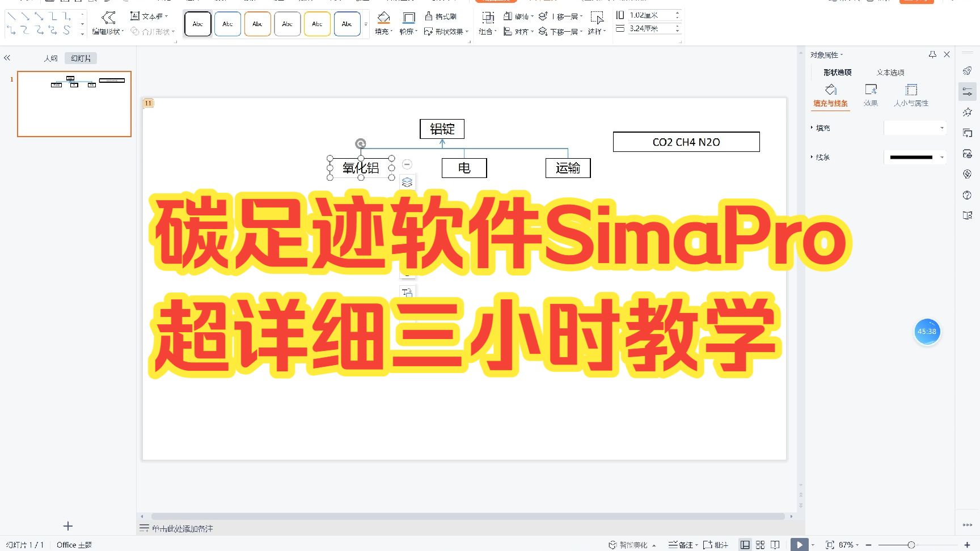Viewport: 980px width, 551px height.
Task: Click the layers quick-action icon beside the shape
Action: click(407, 183)
